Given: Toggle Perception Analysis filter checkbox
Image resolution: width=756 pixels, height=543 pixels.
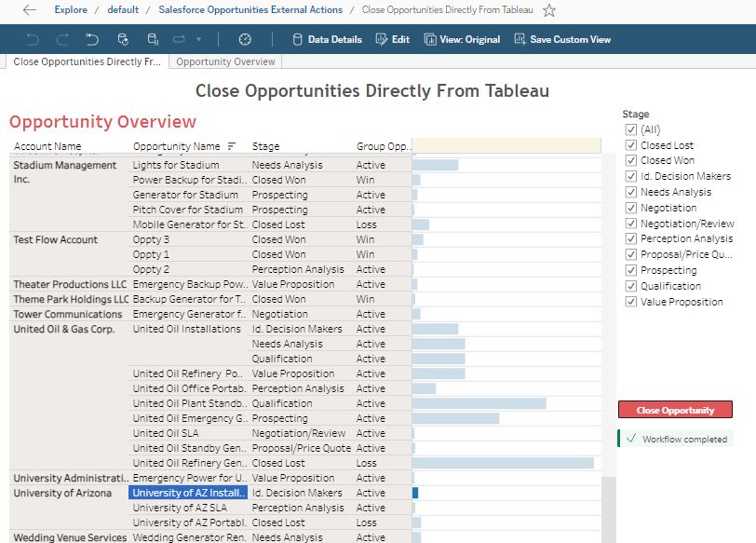Looking at the screenshot, I should tap(630, 238).
